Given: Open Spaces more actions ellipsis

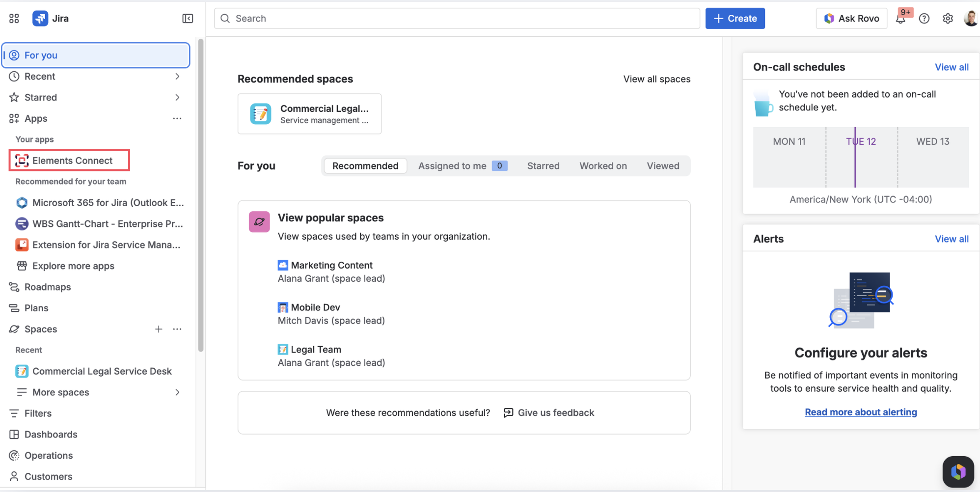Looking at the screenshot, I should 177,329.
